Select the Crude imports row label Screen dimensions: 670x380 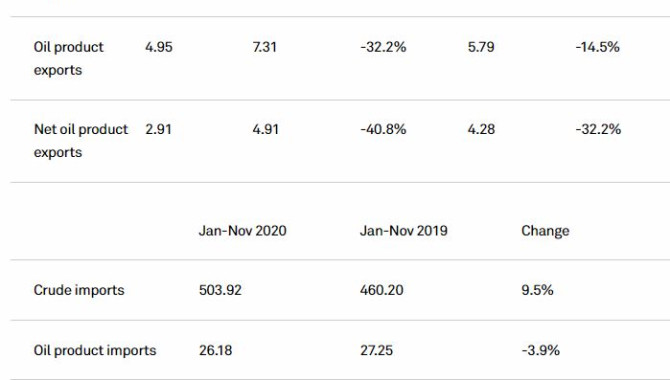(79, 291)
